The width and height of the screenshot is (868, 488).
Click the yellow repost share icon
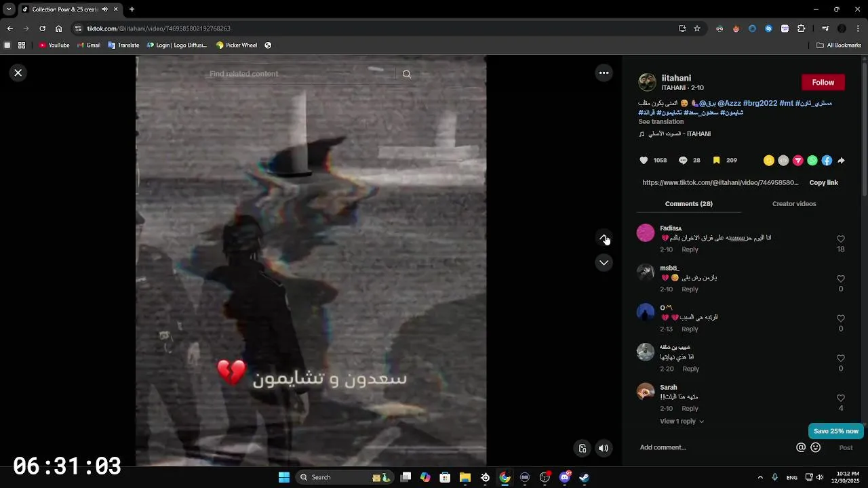click(768, 161)
